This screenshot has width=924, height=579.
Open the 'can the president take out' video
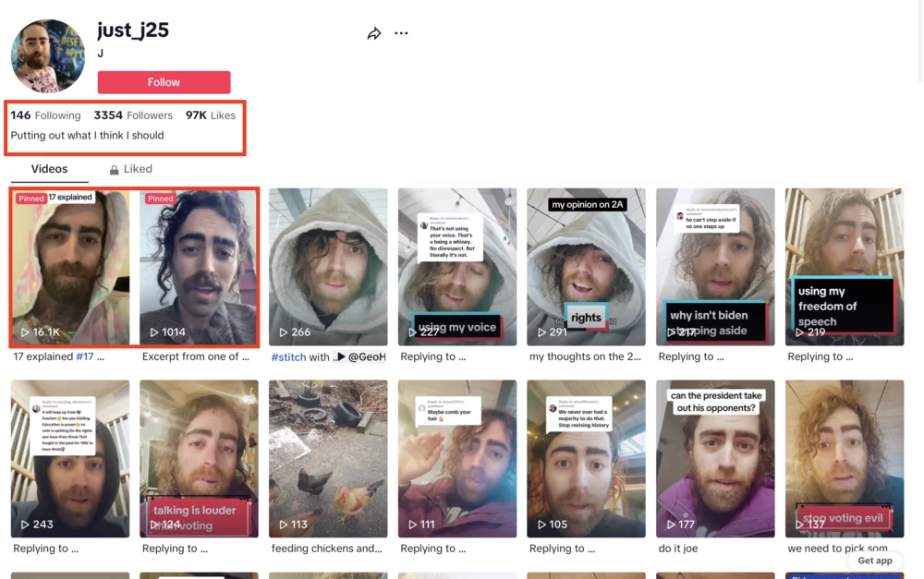click(x=715, y=458)
